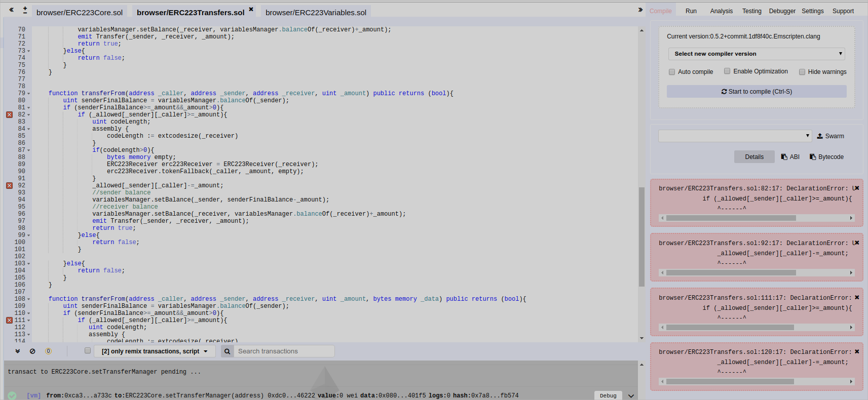Open the Run tab
Viewport: 868px width, 400px height.
click(x=691, y=11)
